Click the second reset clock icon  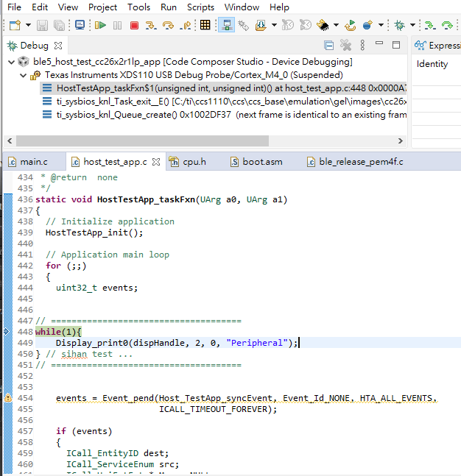click(x=306, y=25)
